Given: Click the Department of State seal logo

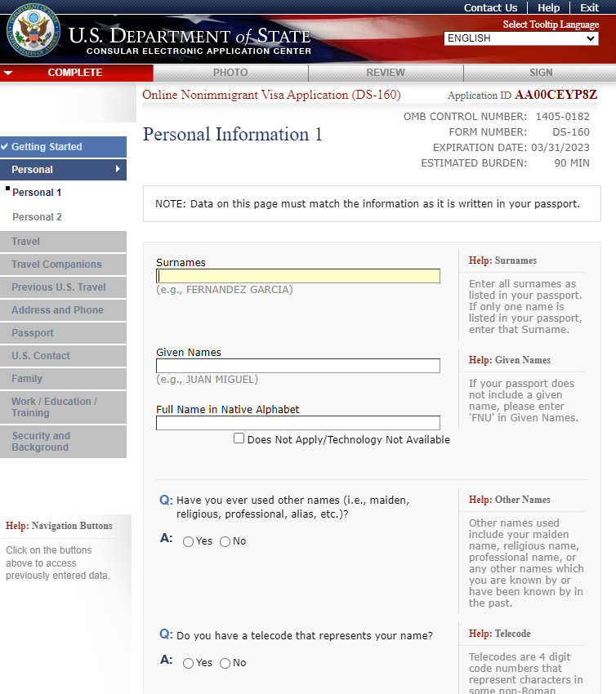Looking at the screenshot, I should 33,30.
